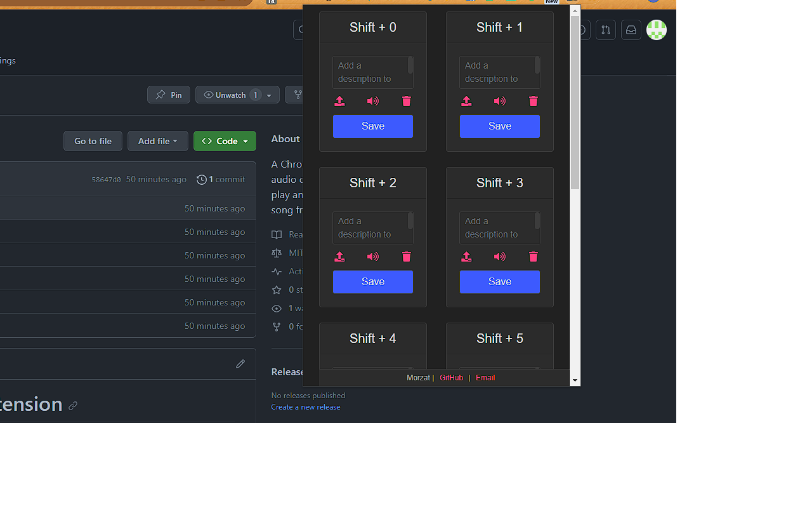Click popup scrollbar down arrow
812x508 pixels.
(575, 380)
